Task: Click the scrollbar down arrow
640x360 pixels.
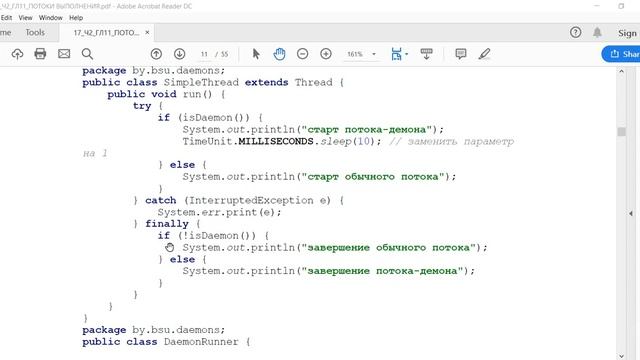Action: [x=622, y=356]
